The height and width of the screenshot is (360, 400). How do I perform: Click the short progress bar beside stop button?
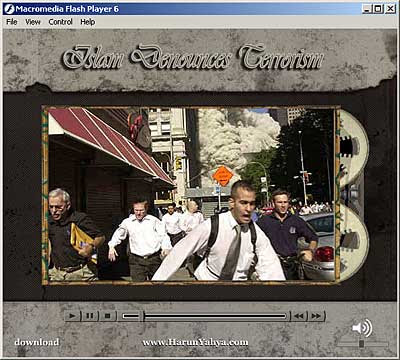[130, 316]
